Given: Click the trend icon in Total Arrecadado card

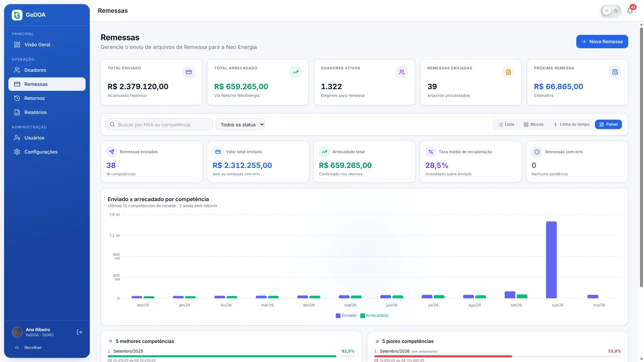Looking at the screenshot, I should (x=295, y=72).
